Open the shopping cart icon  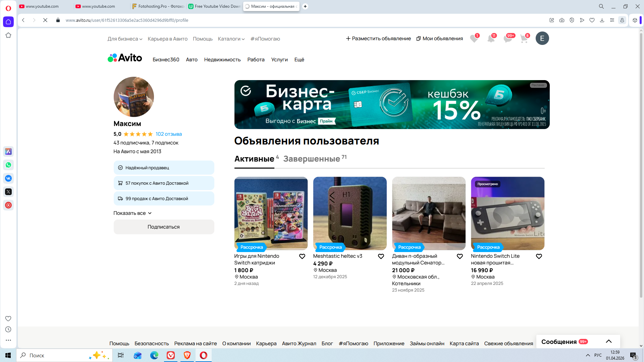[524, 39]
